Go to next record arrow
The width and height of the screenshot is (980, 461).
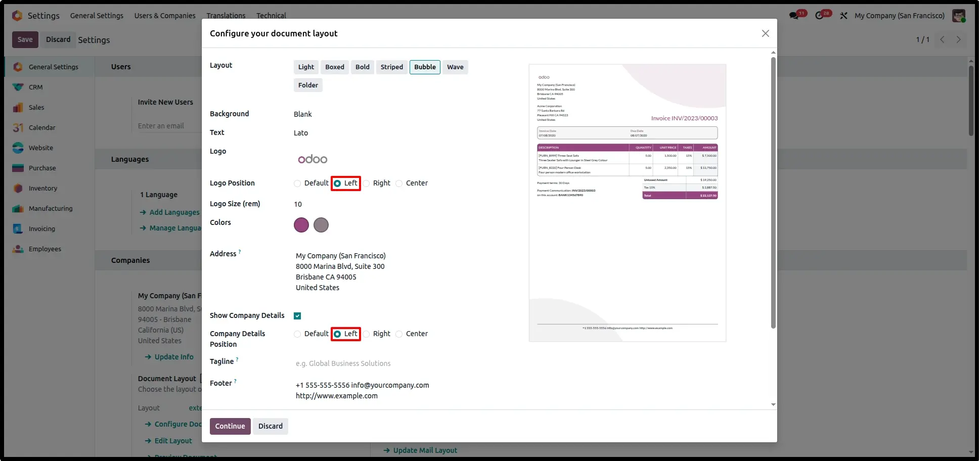(x=958, y=39)
